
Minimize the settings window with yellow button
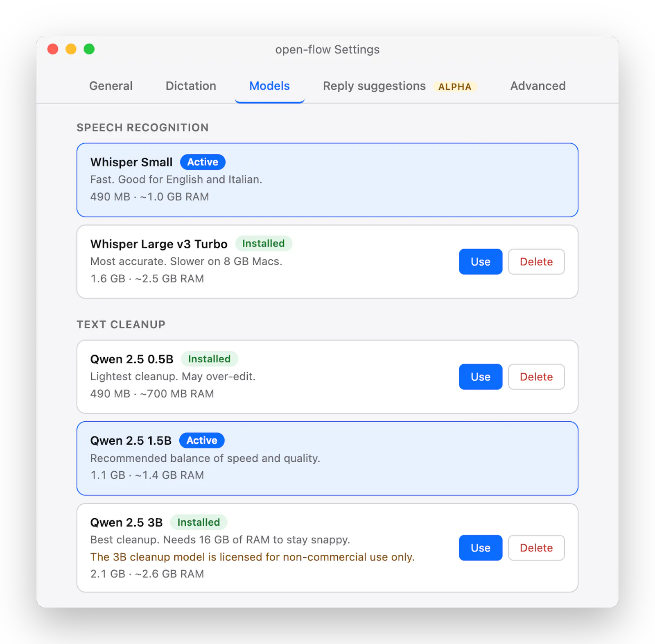71,49
